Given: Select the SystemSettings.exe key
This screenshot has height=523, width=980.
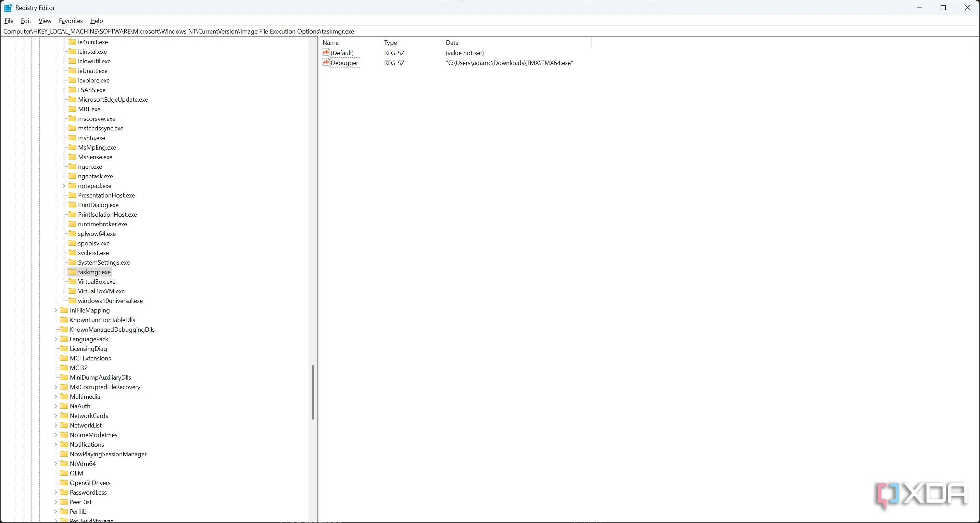Looking at the screenshot, I should tap(104, 263).
